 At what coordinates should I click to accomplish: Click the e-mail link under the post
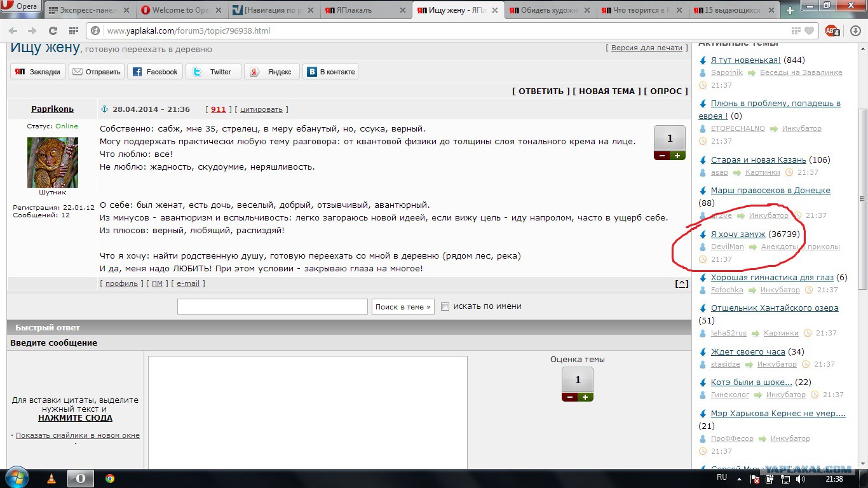[188, 283]
